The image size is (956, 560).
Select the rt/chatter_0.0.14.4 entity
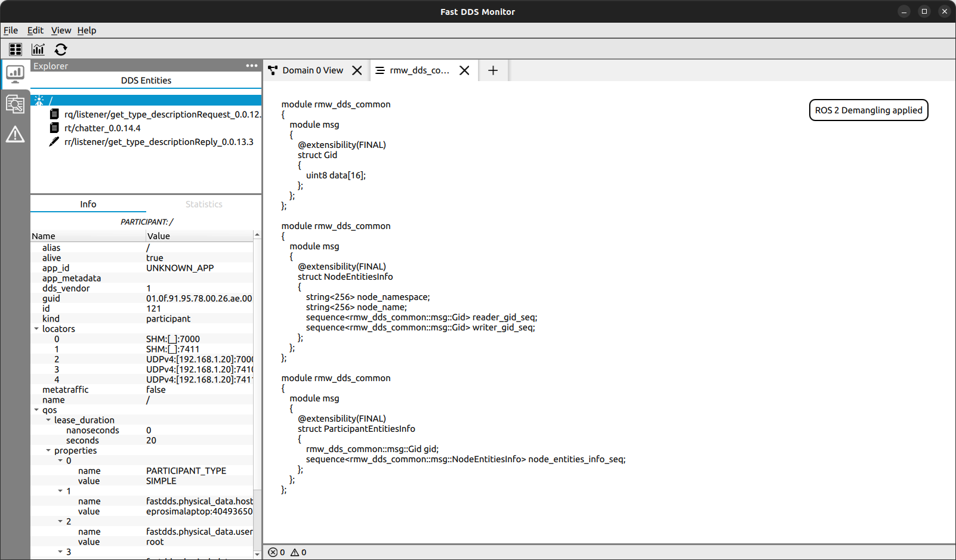[102, 128]
